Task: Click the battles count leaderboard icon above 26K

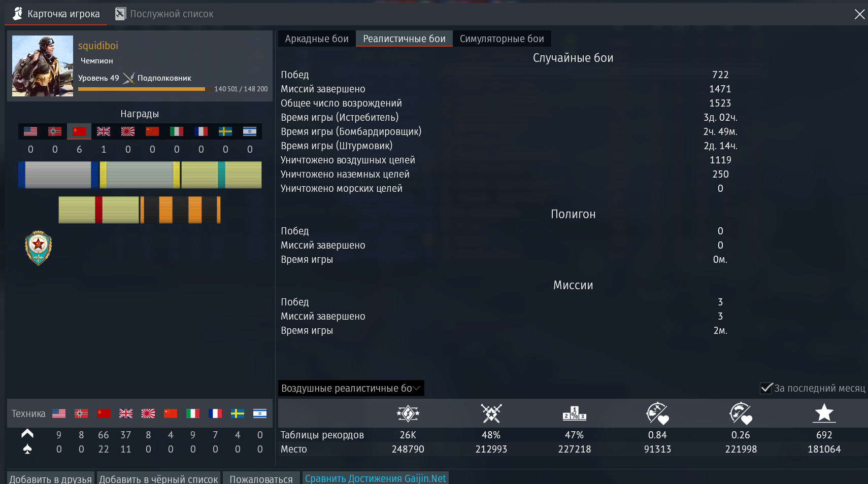Action: coord(408,413)
